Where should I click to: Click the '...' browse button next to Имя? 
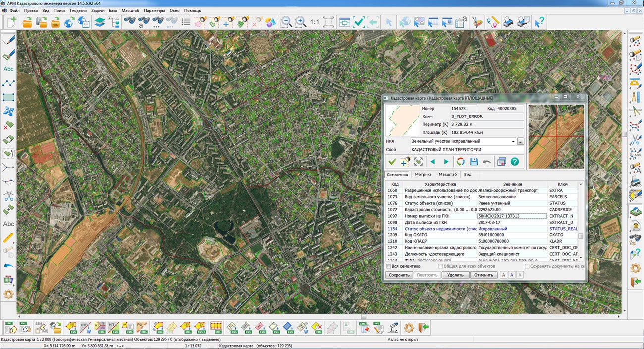pyautogui.click(x=520, y=141)
